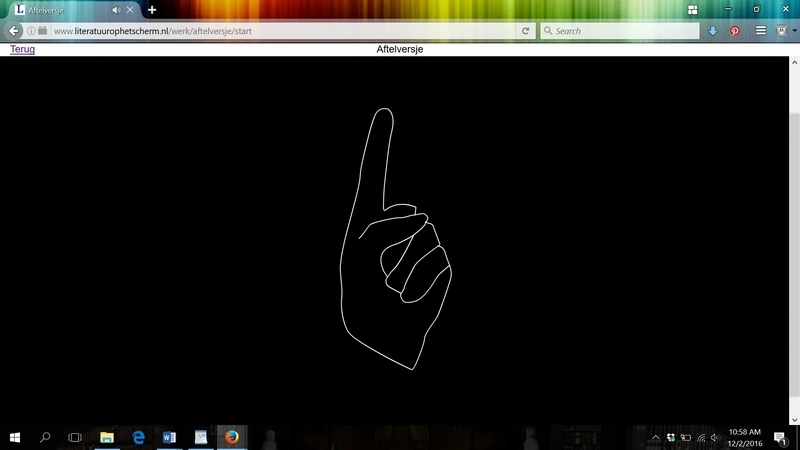Open the taskbar app next to Word
The image size is (800, 450).
click(x=201, y=437)
